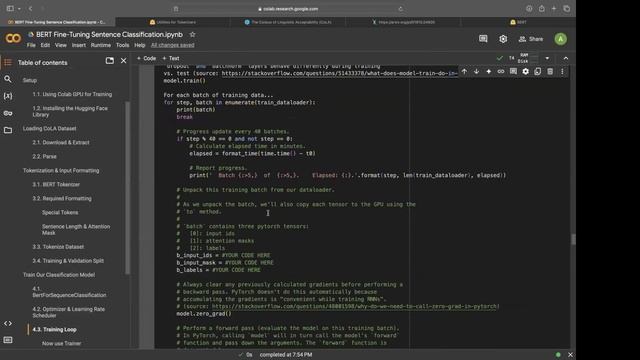Go to 1.1 Using Colab GPU for Training
The height and width of the screenshot is (360, 640).
(72, 94)
